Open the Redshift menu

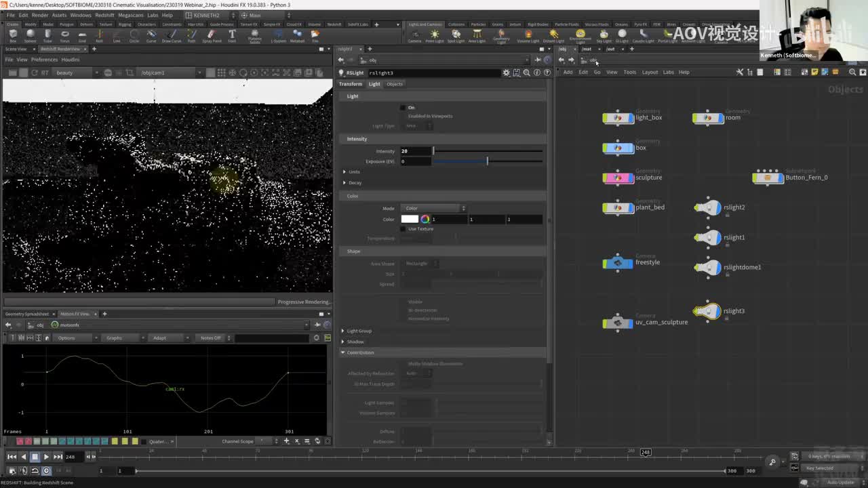point(104,15)
